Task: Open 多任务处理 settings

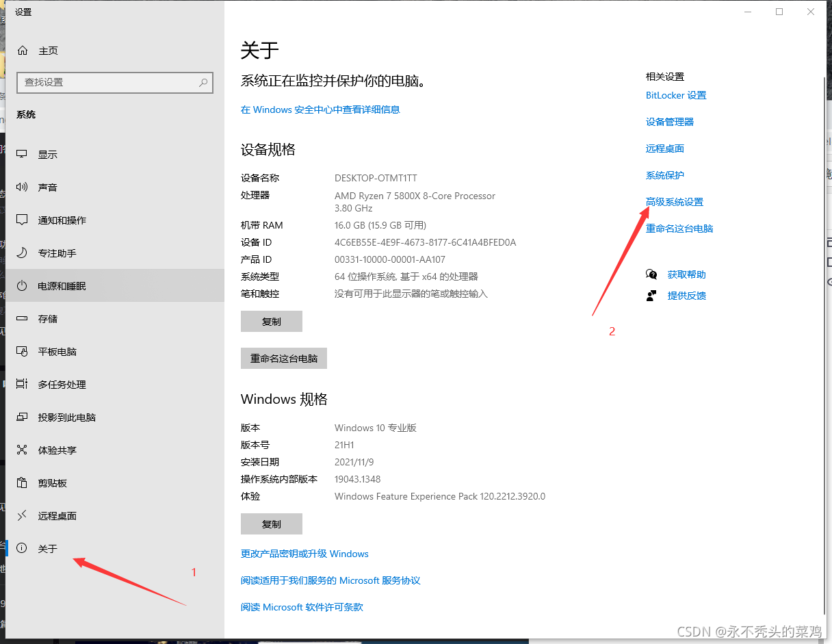Action: pyautogui.click(x=115, y=385)
